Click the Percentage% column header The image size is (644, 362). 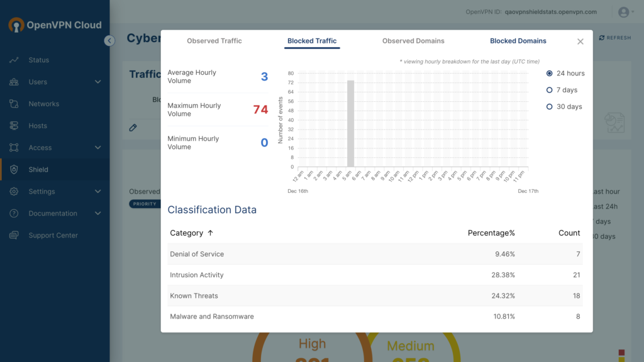click(x=491, y=233)
